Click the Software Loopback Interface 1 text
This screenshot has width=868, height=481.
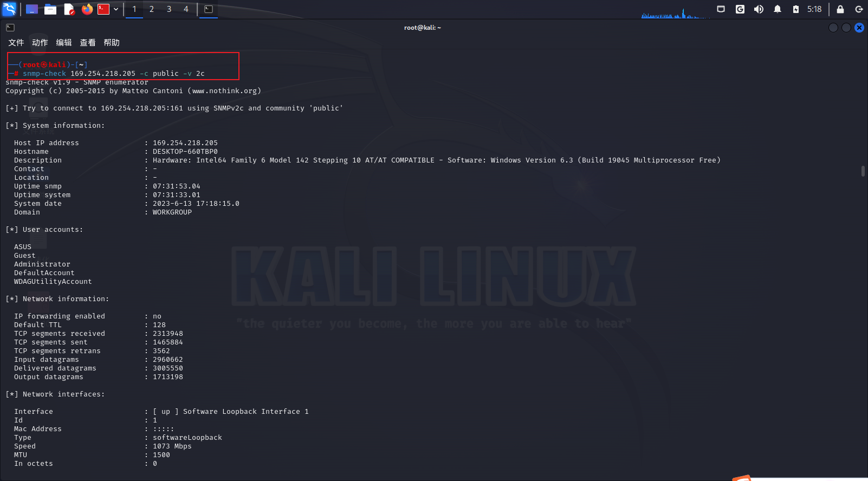click(x=246, y=412)
